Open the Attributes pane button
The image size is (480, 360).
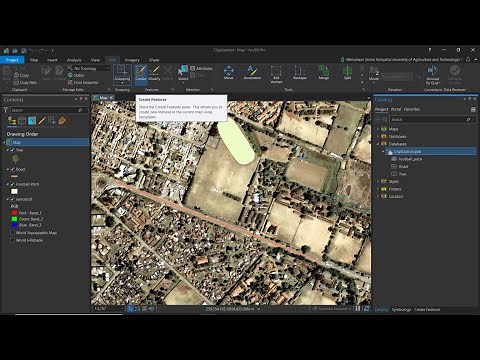point(201,68)
